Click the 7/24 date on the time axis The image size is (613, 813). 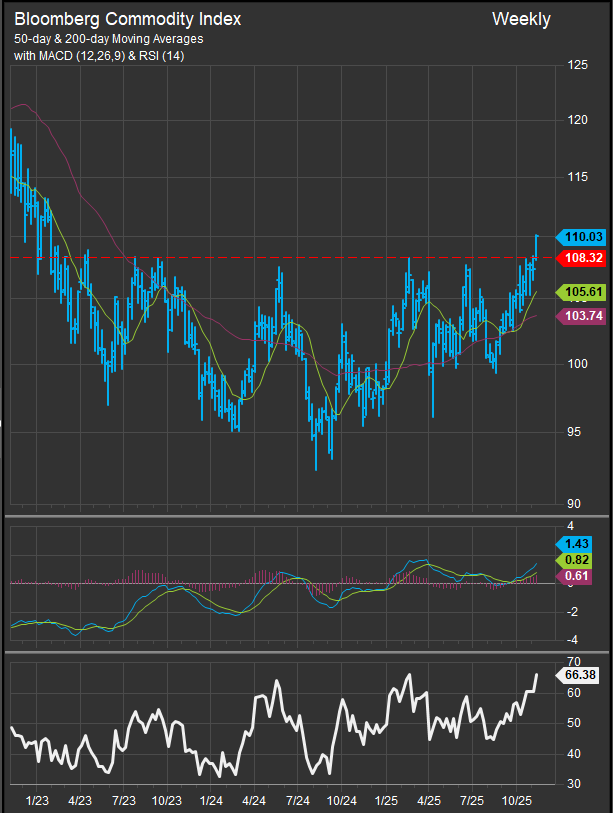pos(298,801)
